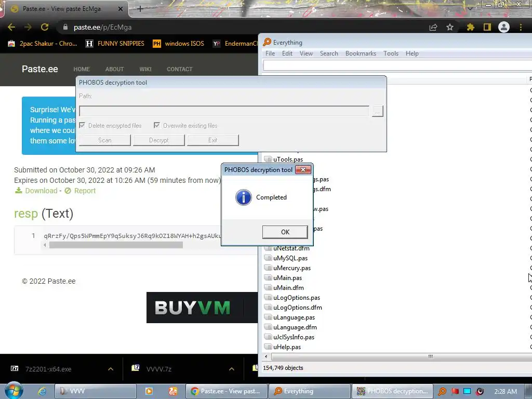Image resolution: width=532 pixels, height=399 pixels.
Task: Go back in Chrome
Action: [11, 27]
